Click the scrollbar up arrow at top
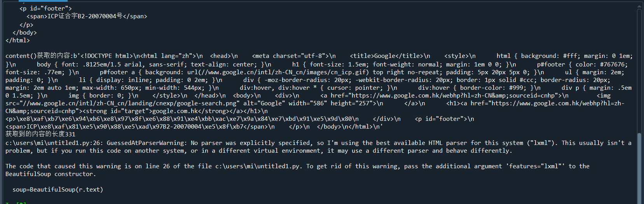 tap(639, 6)
